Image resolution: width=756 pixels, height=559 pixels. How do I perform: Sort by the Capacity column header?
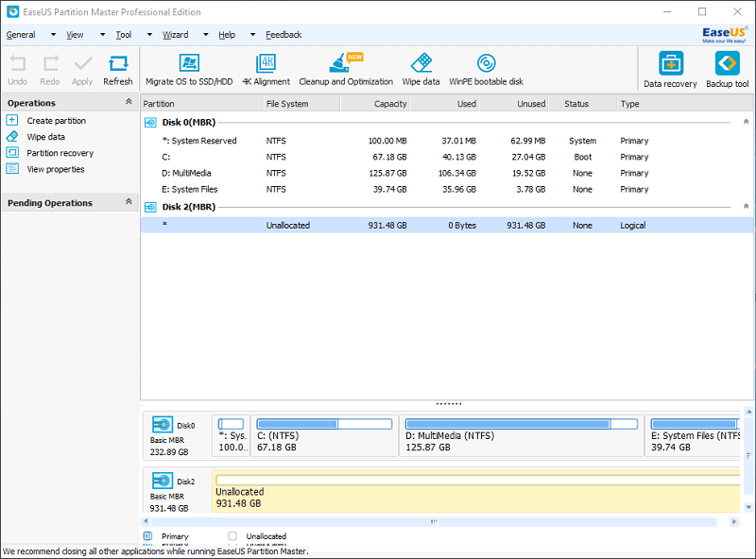tap(375, 104)
